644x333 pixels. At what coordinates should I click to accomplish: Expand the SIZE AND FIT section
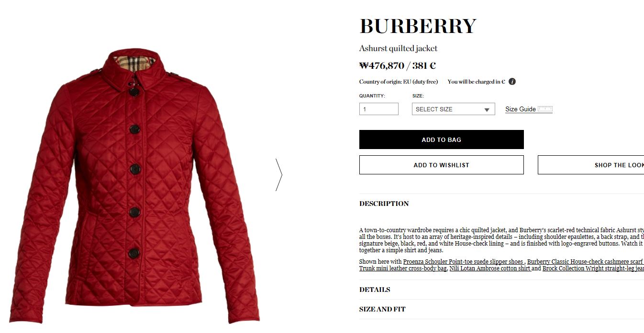(x=382, y=309)
